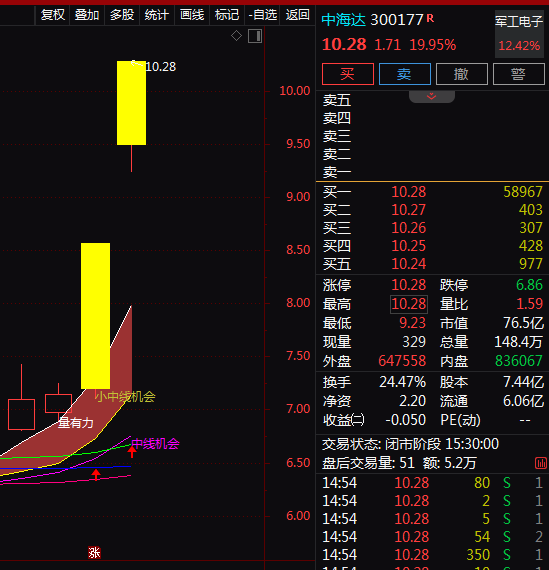
Task: Click the blue 卖 sell button
Action: click(405, 74)
